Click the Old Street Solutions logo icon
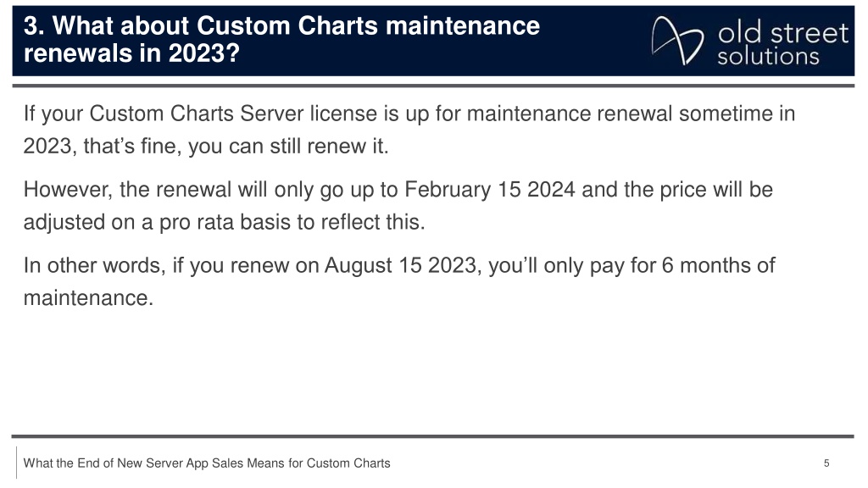 677,41
